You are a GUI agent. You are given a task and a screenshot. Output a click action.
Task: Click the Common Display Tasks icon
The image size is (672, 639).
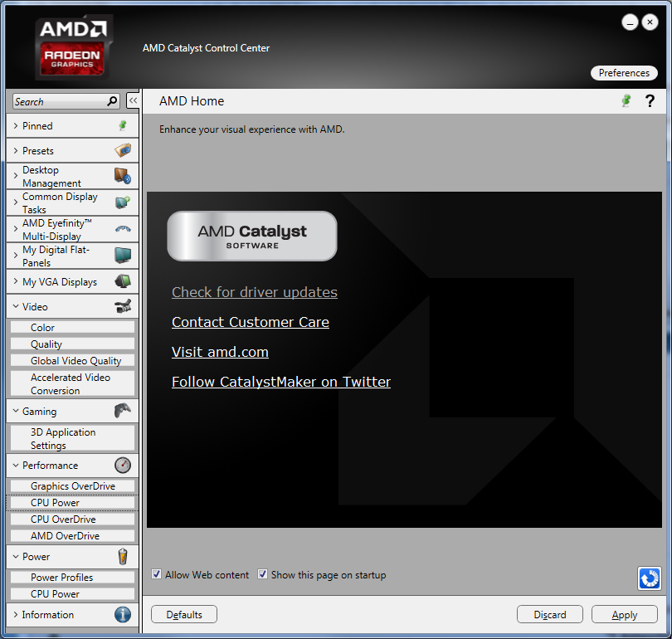(123, 202)
